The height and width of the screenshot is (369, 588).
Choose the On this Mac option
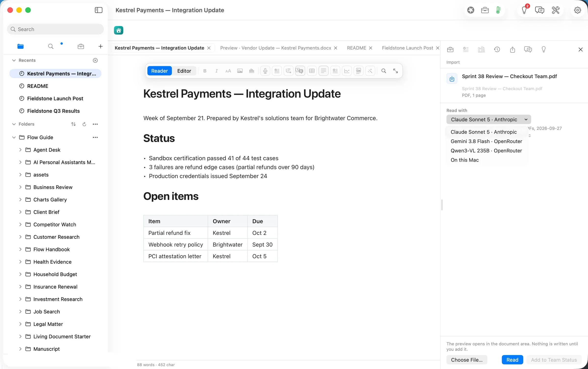465,160
